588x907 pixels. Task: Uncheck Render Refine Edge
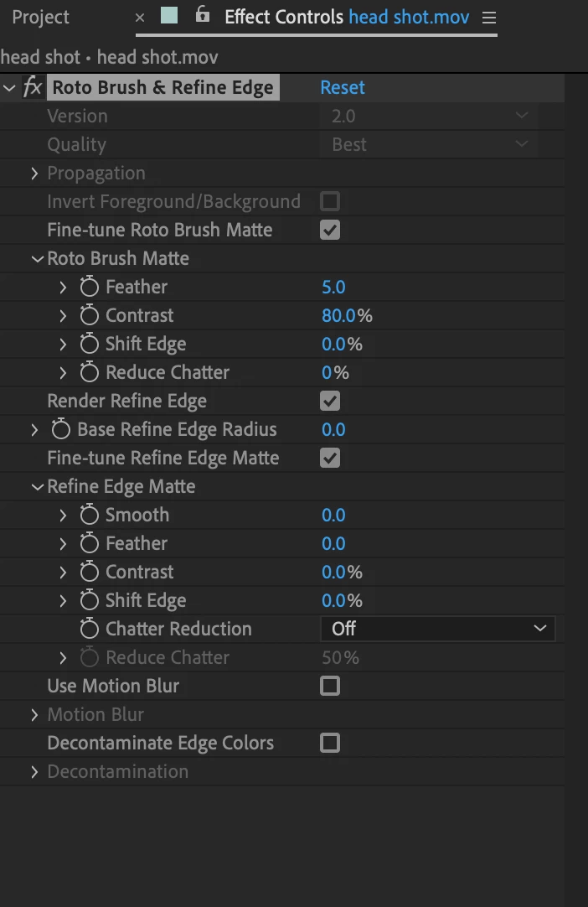pyautogui.click(x=330, y=401)
